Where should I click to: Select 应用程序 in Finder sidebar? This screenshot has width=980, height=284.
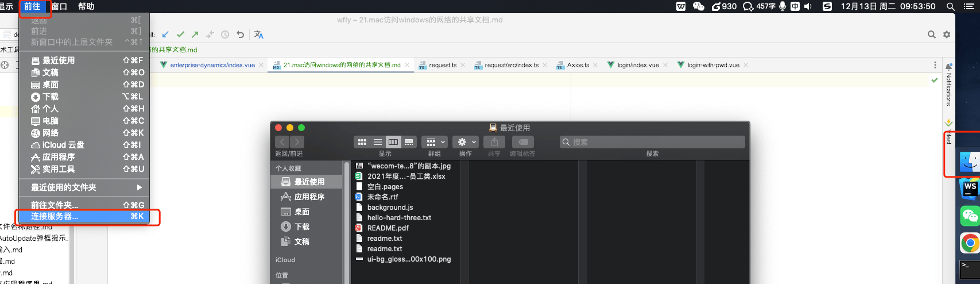307,197
